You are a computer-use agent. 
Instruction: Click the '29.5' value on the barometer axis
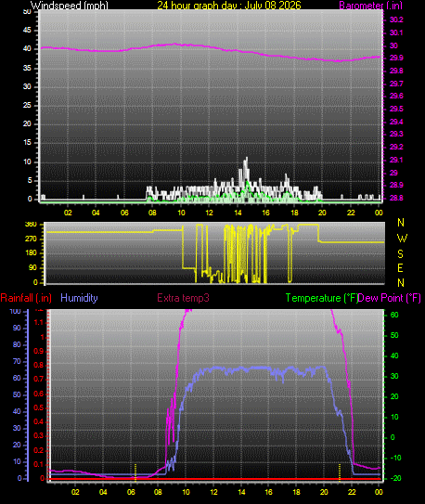[x=396, y=109]
